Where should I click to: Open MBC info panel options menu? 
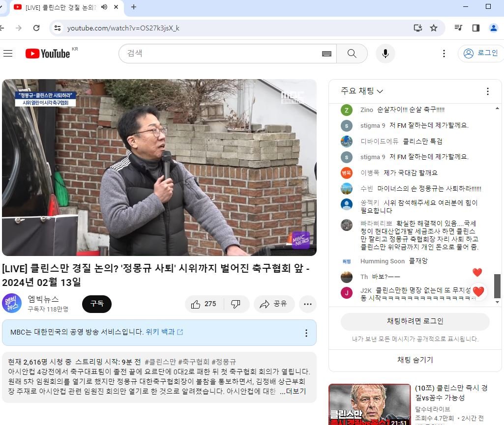pyautogui.click(x=306, y=333)
